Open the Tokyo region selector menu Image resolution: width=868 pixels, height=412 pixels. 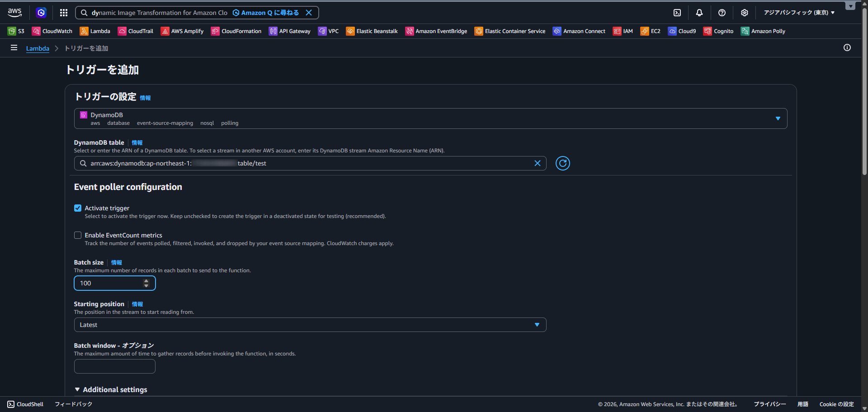coord(799,13)
